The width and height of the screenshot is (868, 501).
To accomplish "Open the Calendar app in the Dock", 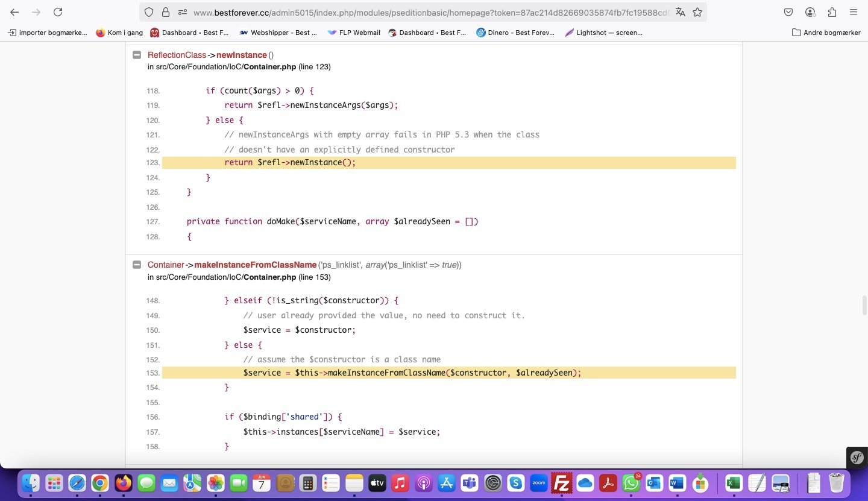I will 262,483.
